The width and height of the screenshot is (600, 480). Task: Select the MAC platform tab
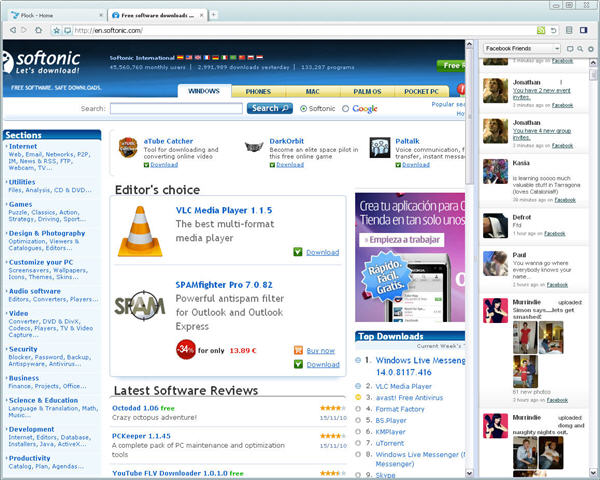[312, 91]
